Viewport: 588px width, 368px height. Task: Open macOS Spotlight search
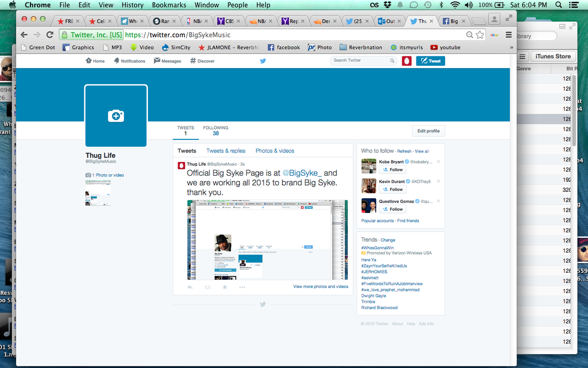(x=559, y=5)
